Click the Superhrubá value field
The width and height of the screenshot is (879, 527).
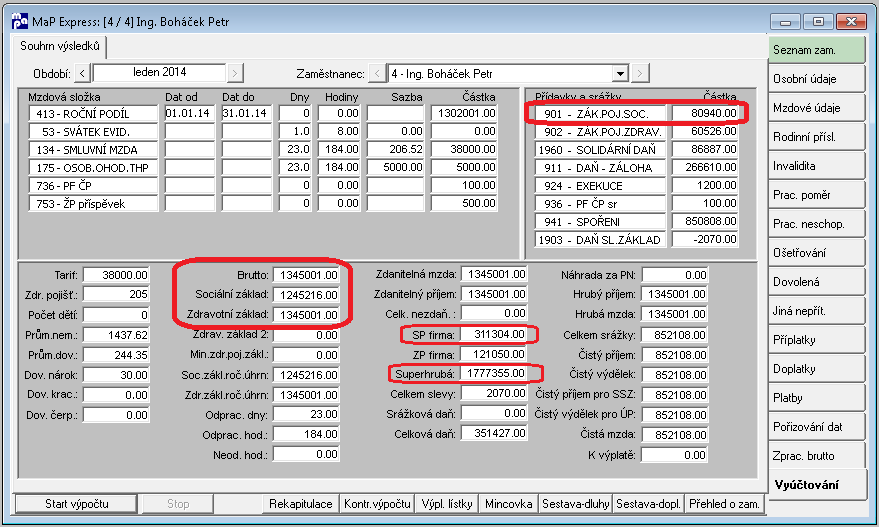[x=494, y=373]
